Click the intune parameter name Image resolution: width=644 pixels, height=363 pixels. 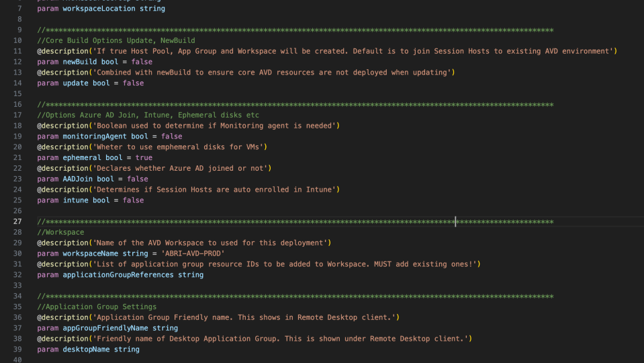tap(75, 200)
